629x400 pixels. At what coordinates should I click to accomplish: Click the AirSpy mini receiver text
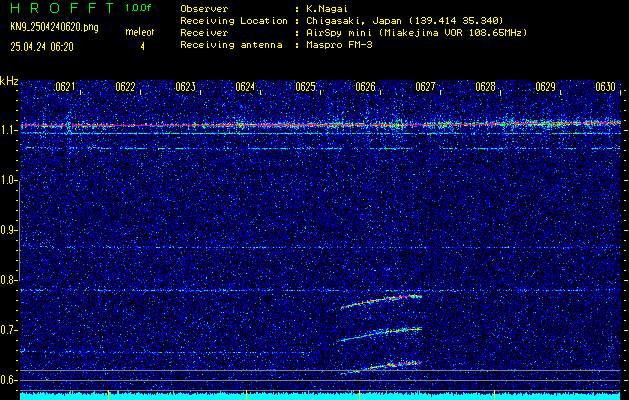[417, 33]
